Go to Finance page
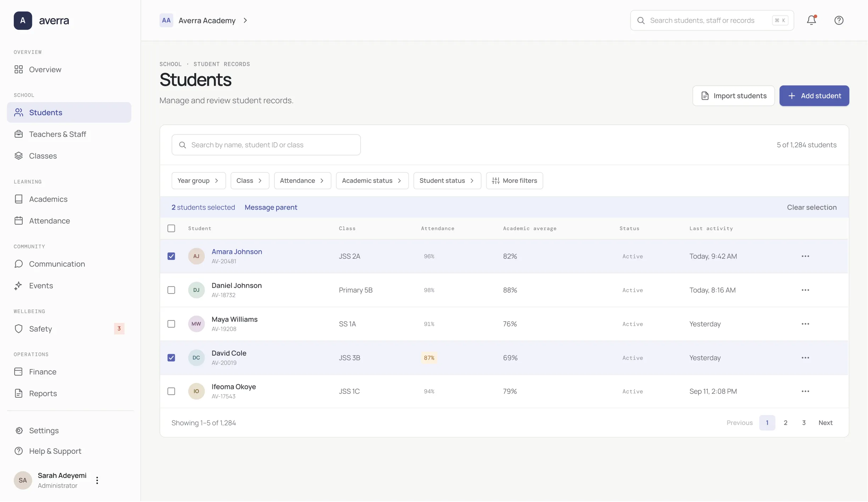The image size is (868, 502). click(69, 372)
